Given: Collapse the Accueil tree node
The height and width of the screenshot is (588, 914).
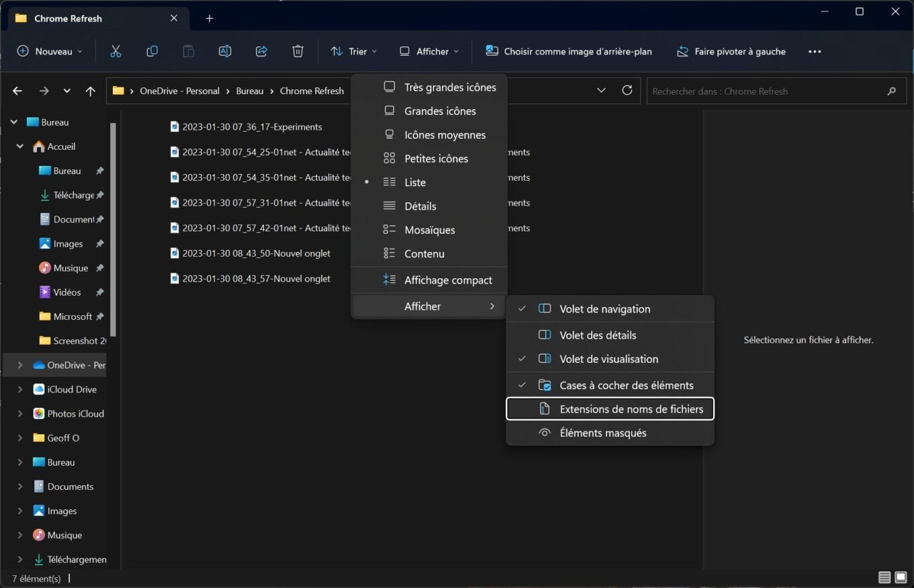Looking at the screenshot, I should (x=20, y=146).
